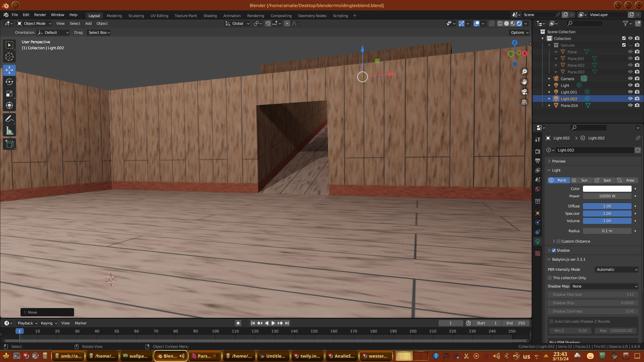Click the Add Cube tool icon
This screenshot has height=362, width=644.
pos(9,144)
